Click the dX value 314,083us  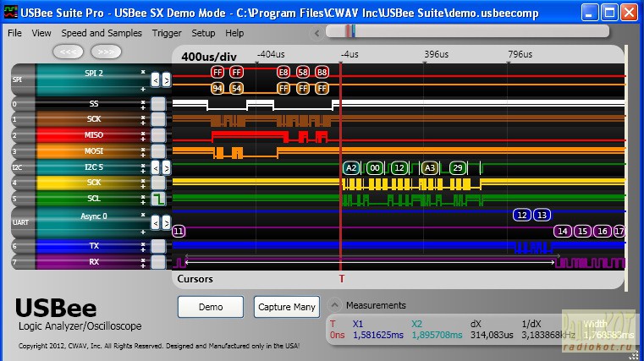[x=492, y=335]
